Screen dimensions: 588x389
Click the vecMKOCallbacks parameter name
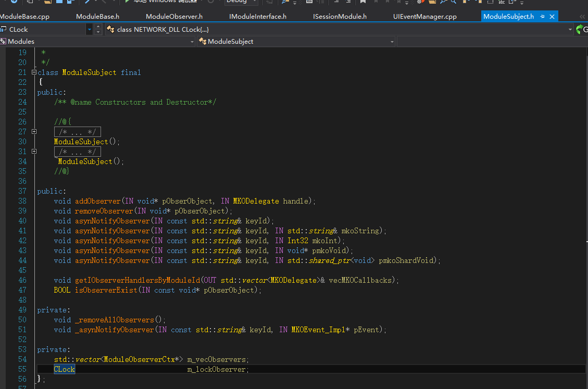point(360,280)
